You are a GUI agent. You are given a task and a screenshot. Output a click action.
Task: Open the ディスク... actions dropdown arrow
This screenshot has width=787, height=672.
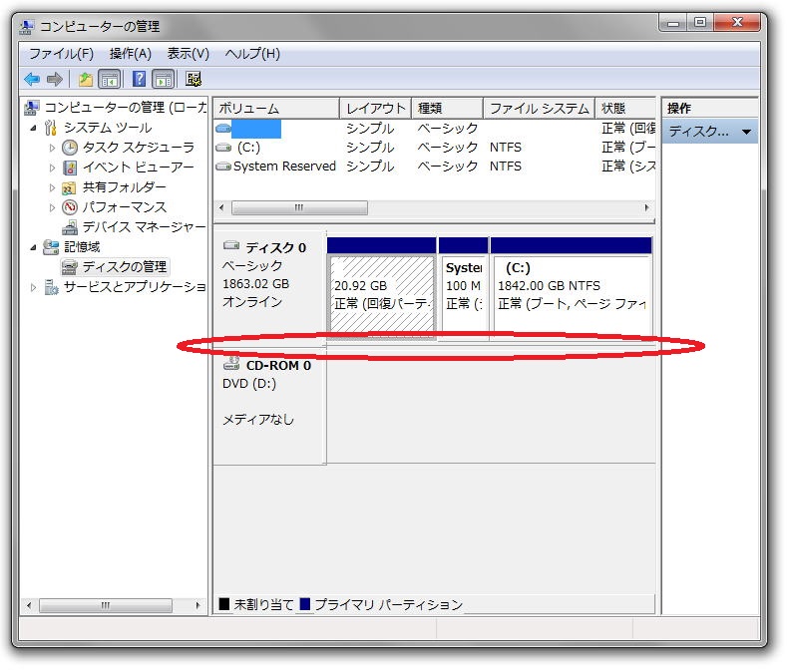(x=746, y=132)
